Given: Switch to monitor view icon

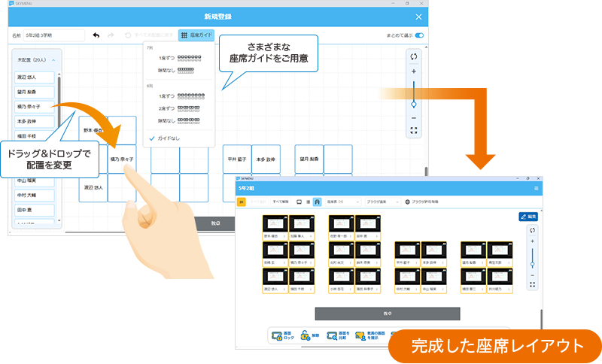Looking at the screenshot, I should tap(299, 202).
